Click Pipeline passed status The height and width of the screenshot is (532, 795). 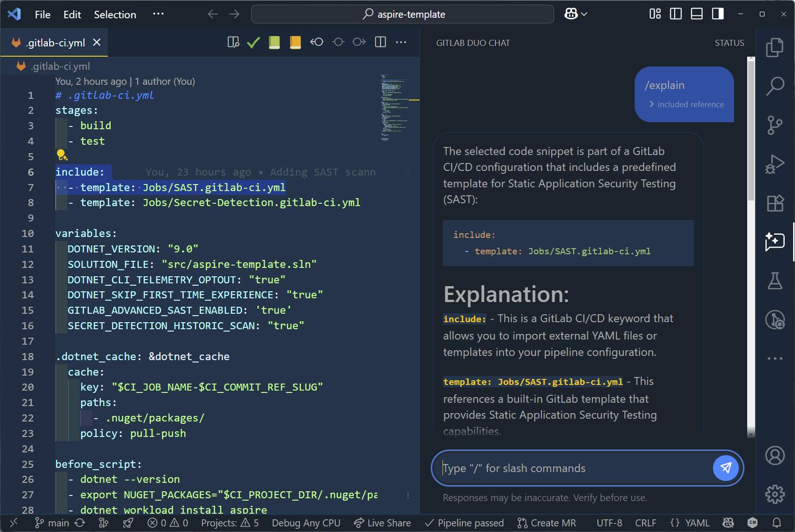(464, 523)
